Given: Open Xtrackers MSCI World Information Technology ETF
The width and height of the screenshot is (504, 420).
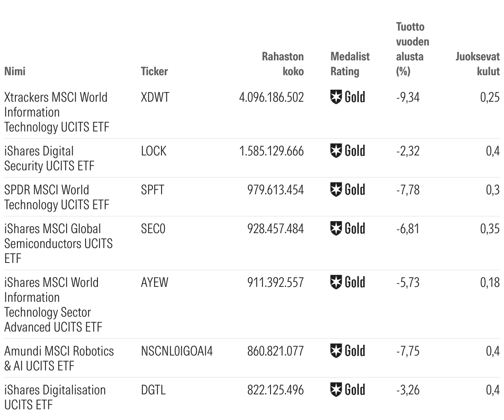Looking at the screenshot, I should coord(56,112).
